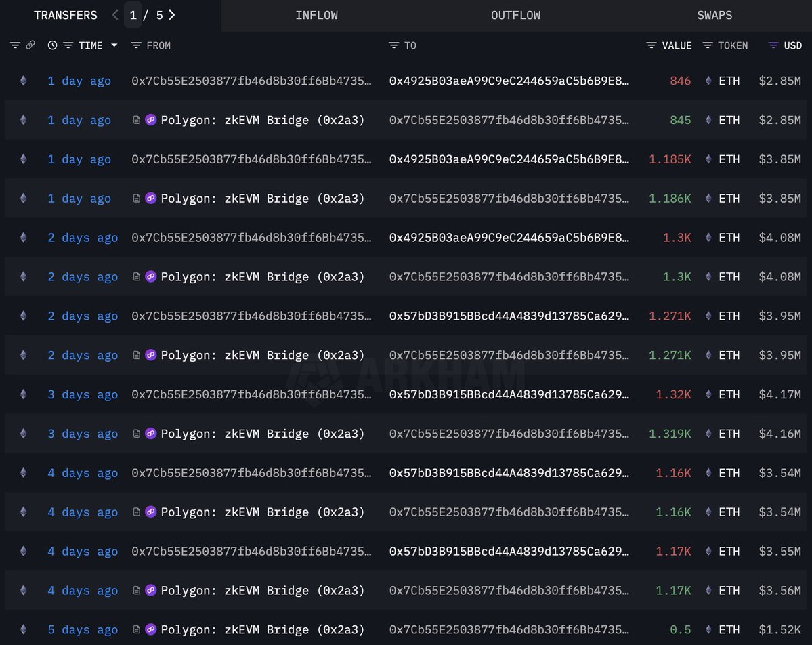Open the TIME column filter
812x645 pixels.
68,45
